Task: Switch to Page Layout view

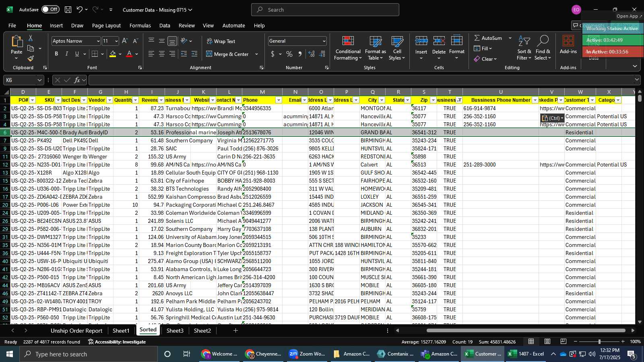Action: [x=547, y=341]
